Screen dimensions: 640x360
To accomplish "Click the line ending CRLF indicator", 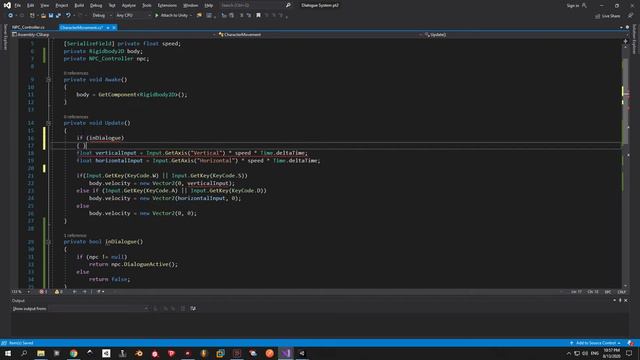I will [x=622, y=292].
